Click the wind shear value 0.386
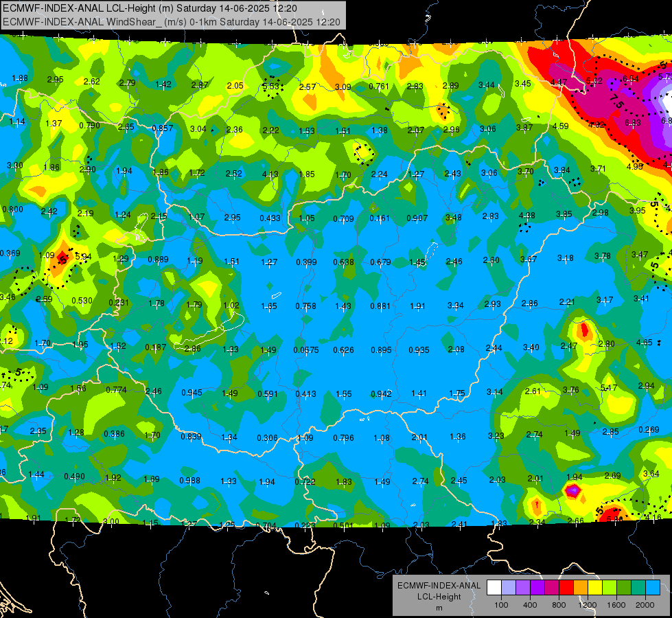The height and width of the screenshot is (618, 672). (x=115, y=434)
